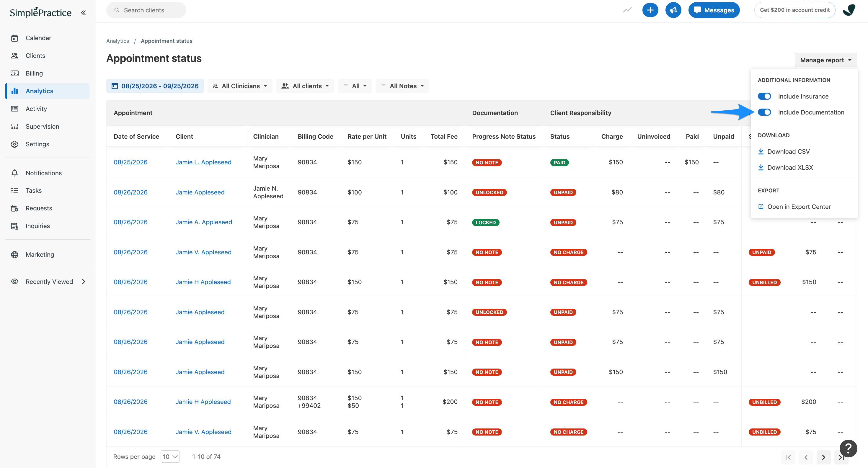The image size is (868, 468).
Task: Open client Jamie A. Appleseed
Action: (x=204, y=222)
